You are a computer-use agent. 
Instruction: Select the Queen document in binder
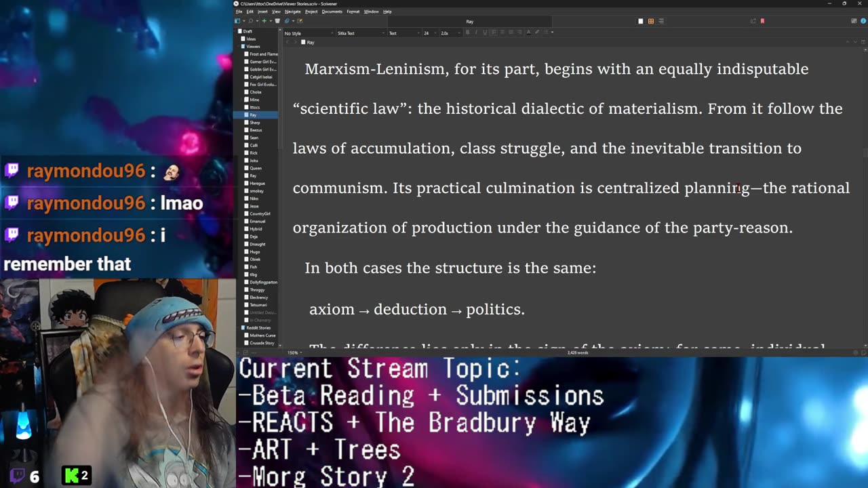point(256,168)
